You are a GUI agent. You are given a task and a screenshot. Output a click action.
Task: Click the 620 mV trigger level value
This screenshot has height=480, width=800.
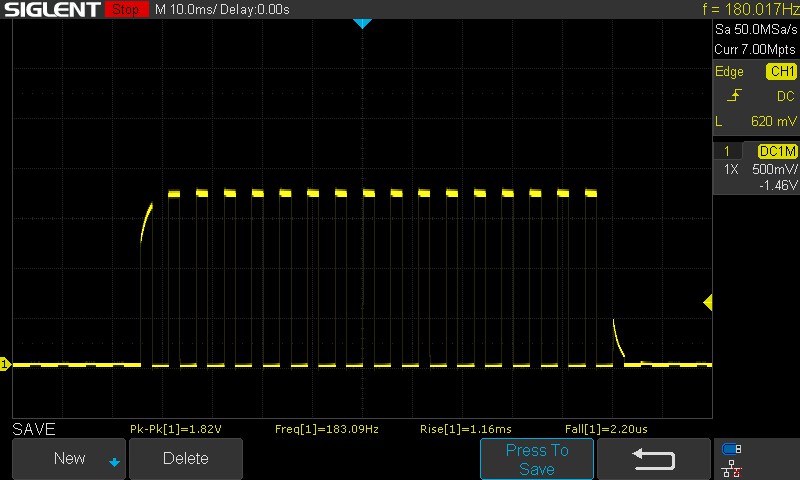click(x=770, y=121)
